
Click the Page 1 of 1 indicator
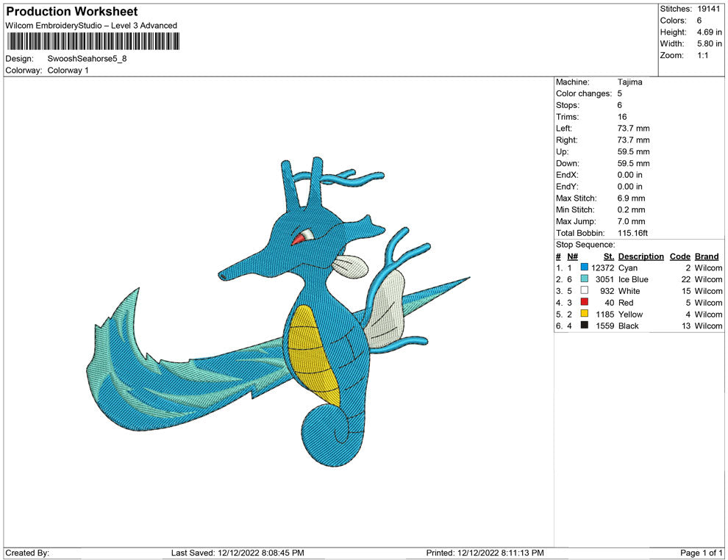point(702,553)
